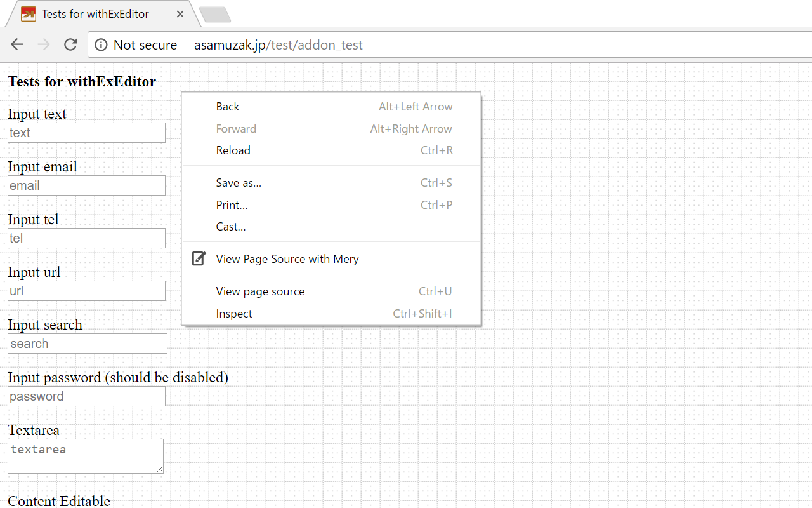Focus the Input search field

[88, 344]
